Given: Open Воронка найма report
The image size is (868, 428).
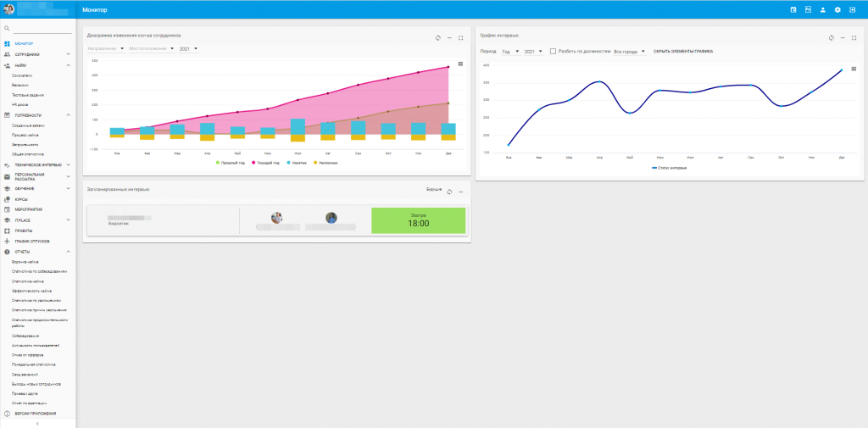Looking at the screenshot, I should [x=25, y=262].
